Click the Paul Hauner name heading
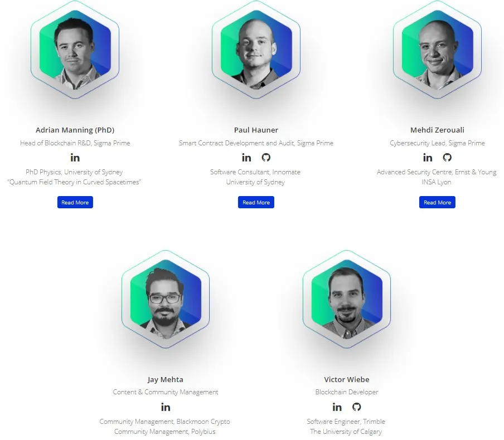This screenshot has width=504, height=440. pos(256,130)
